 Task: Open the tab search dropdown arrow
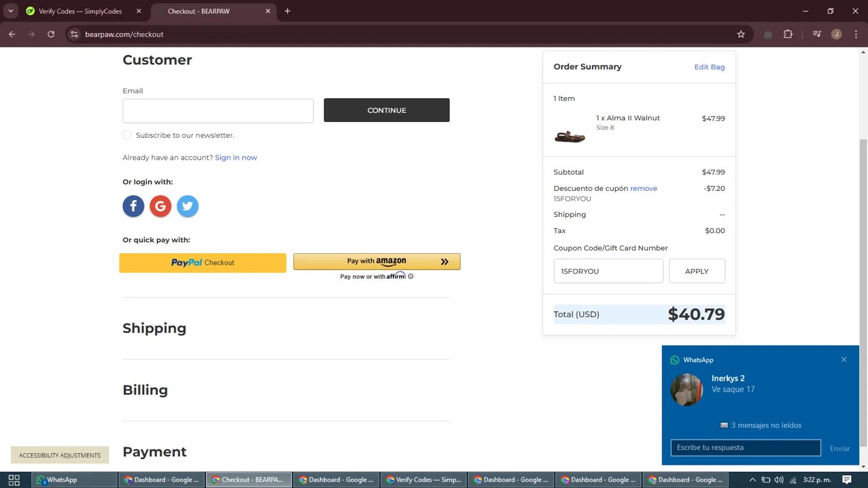10,11
